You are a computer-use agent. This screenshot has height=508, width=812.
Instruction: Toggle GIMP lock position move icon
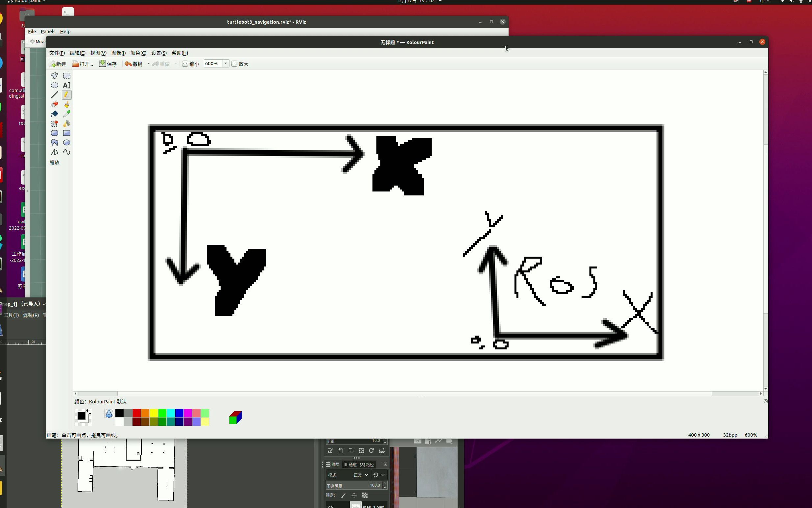[354, 495]
